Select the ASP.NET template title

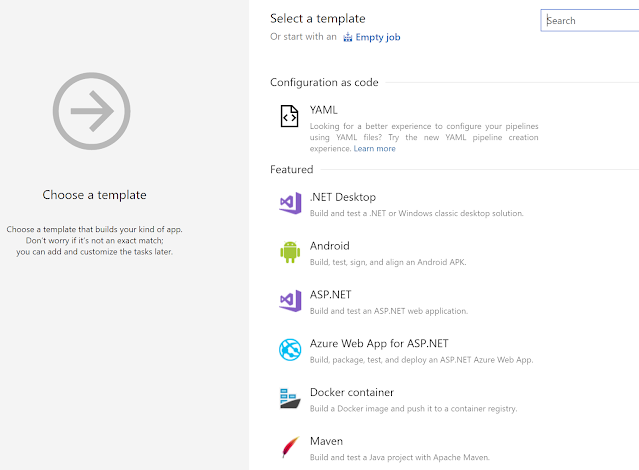point(331,295)
